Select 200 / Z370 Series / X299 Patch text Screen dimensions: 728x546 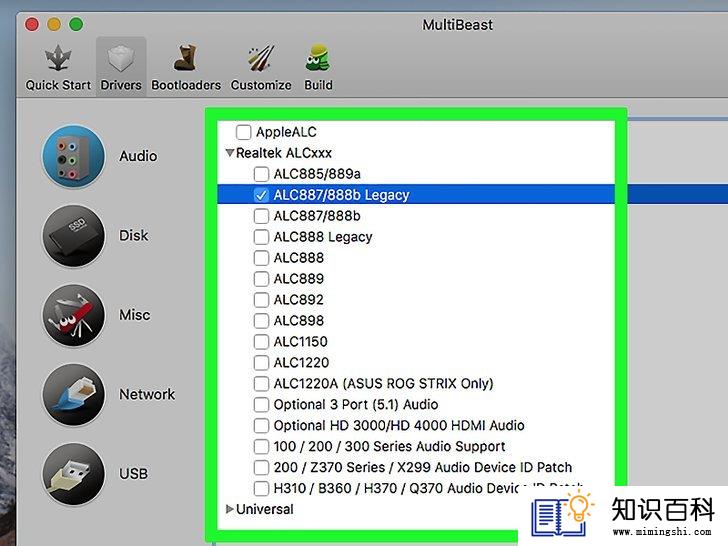click(x=422, y=467)
